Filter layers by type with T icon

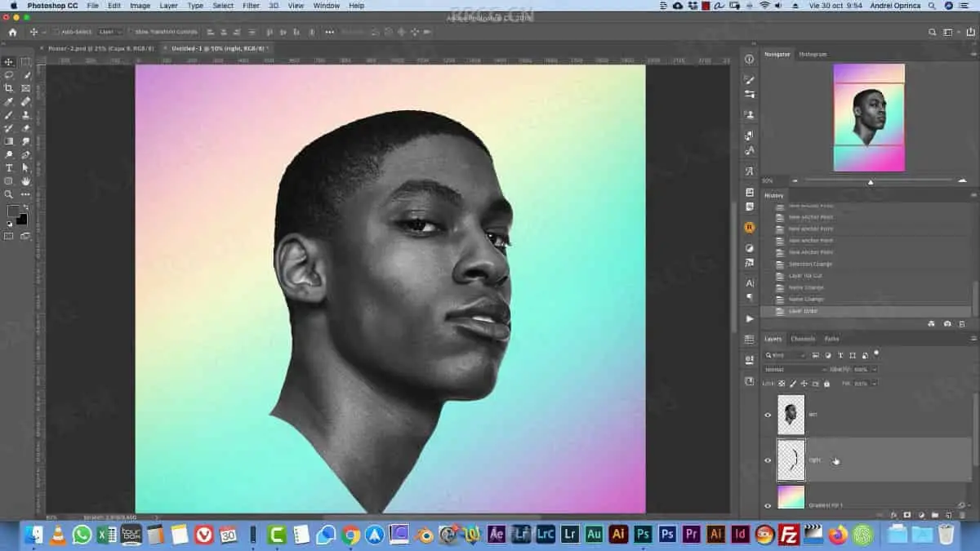point(840,355)
